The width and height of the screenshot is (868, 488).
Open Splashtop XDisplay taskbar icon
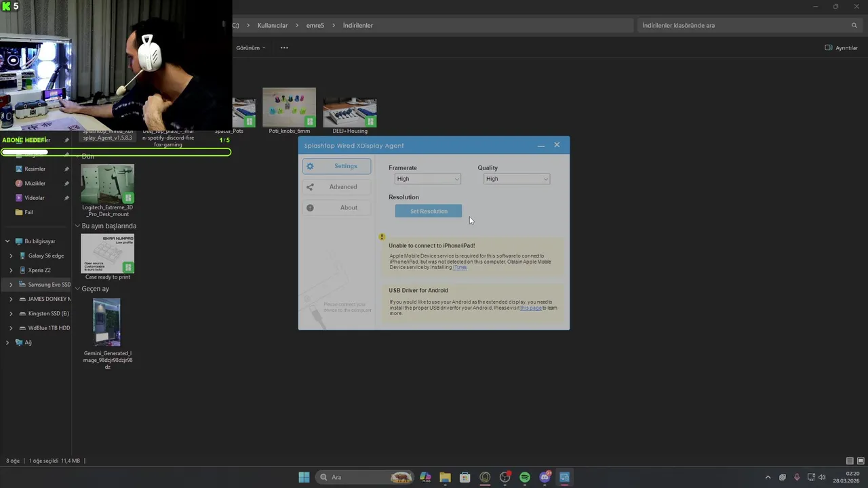(564, 477)
